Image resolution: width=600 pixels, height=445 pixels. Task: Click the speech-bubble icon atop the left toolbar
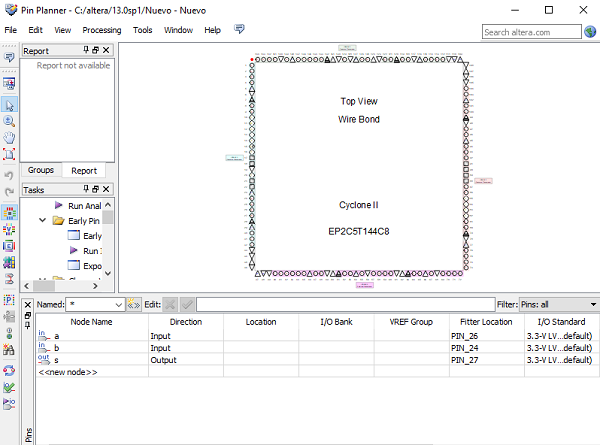tap(9, 57)
